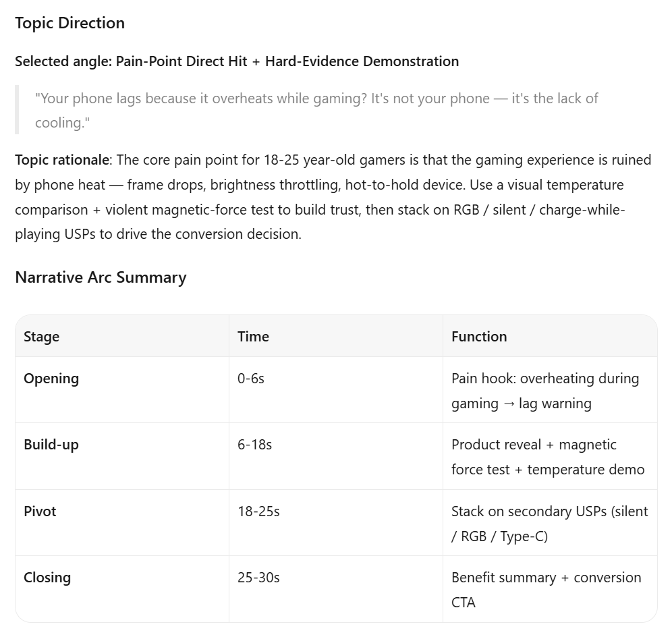Click the Time column header
Viewport: 672px width, 639px height.
335,337
